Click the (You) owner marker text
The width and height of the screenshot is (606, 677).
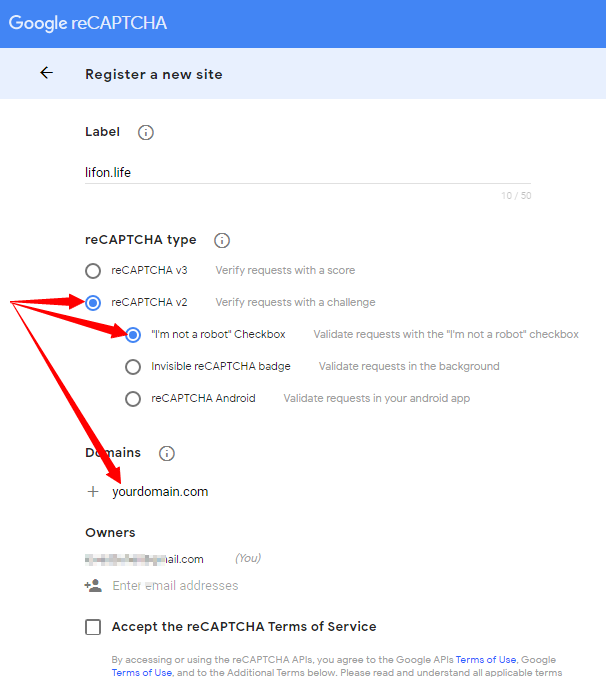pyautogui.click(x=248, y=558)
